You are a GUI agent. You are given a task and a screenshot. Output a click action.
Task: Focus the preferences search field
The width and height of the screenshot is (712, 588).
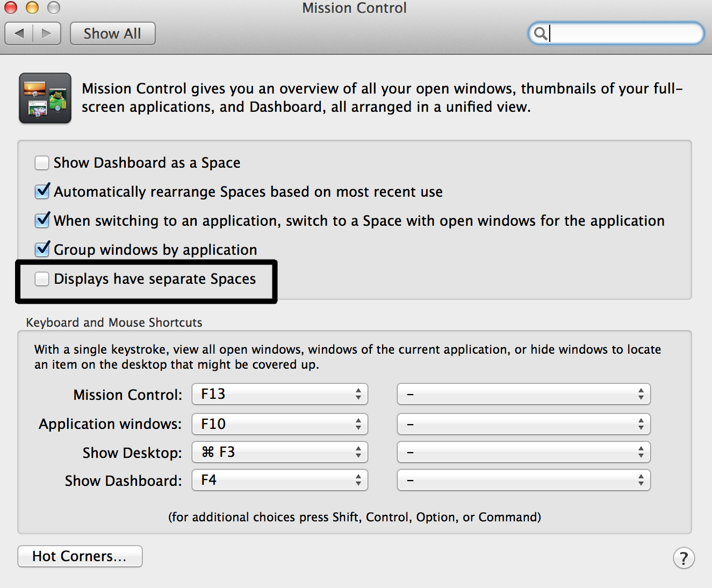pyautogui.click(x=616, y=33)
